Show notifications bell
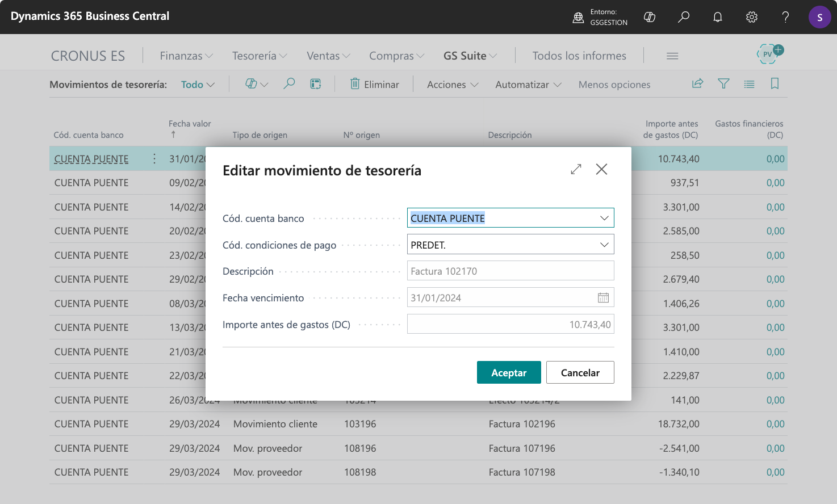Screen dimensions: 837x504 pos(717,17)
